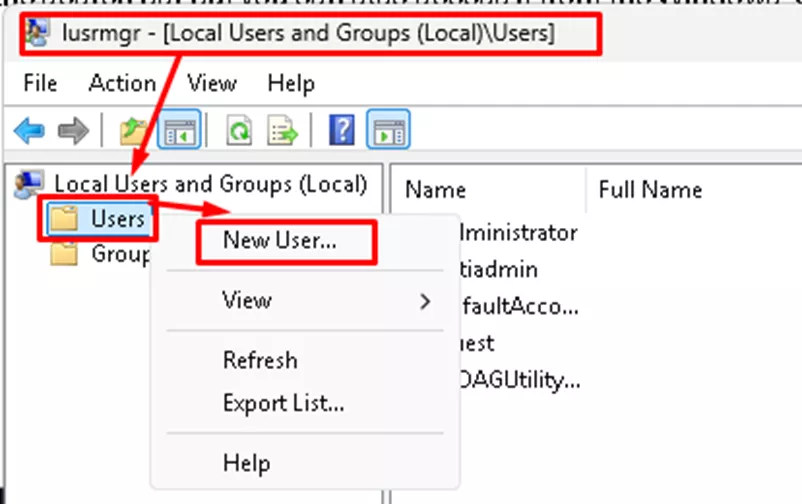Toggle Show/Hide Console Tree icon
The height and width of the screenshot is (504, 802).
click(179, 129)
